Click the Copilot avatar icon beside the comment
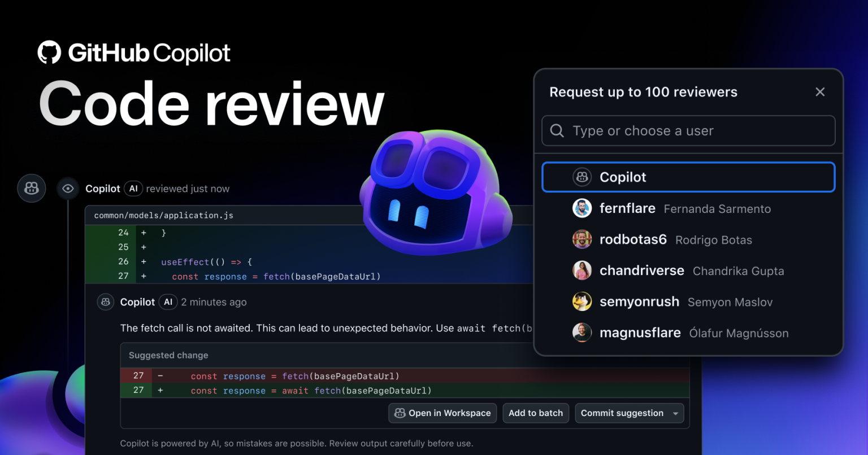The width and height of the screenshot is (868, 455). tap(106, 301)
